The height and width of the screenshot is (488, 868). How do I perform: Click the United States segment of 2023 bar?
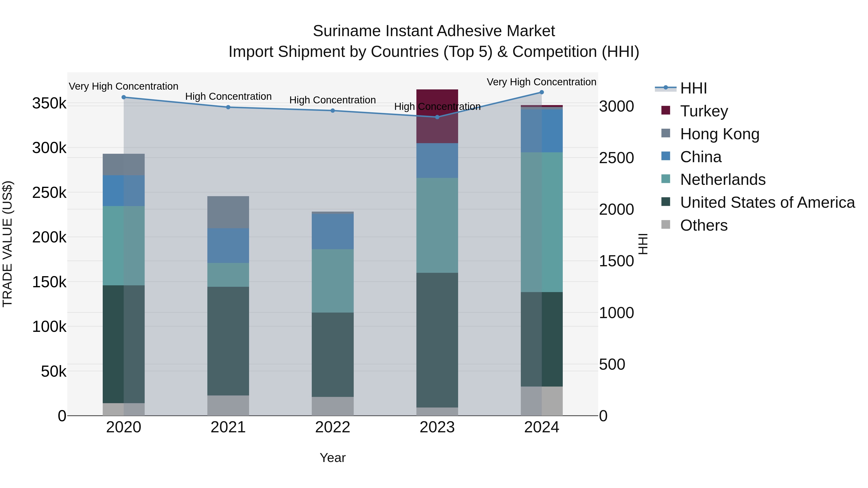click(x=437, y=340)
